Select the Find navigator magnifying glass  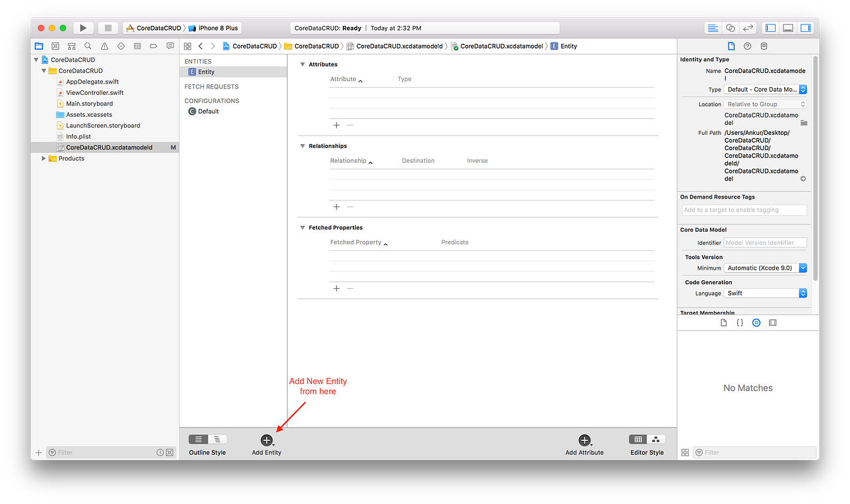coord(88,46)
